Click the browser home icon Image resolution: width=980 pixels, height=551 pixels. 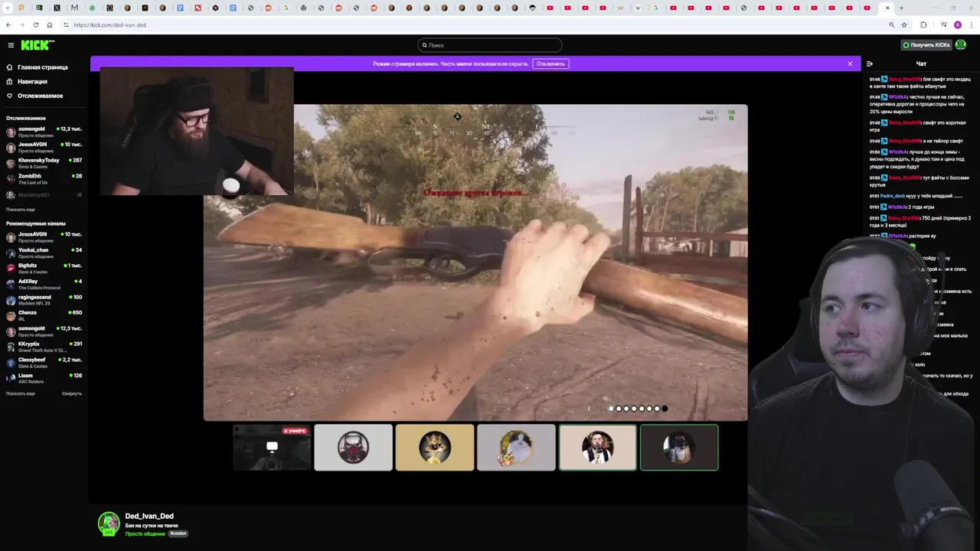pos(50,24)
